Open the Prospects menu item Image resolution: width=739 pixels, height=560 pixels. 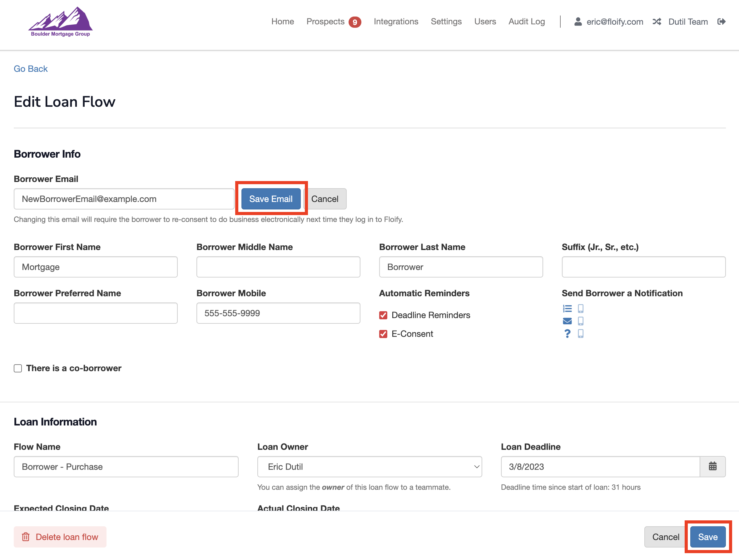pyautogui.click(x=325, y=22)
